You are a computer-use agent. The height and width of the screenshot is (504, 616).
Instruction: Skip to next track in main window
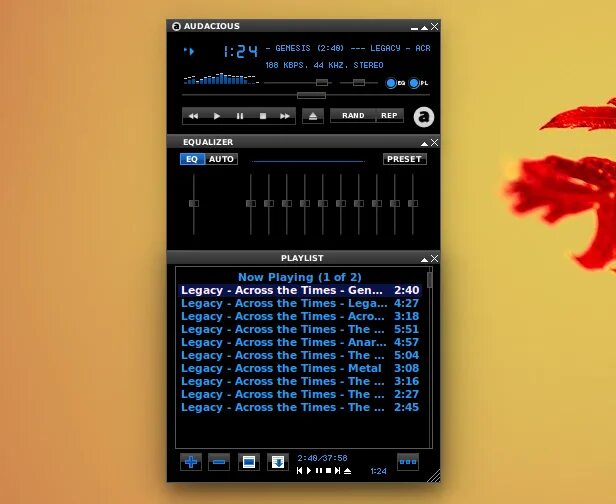tap(285, 116)
